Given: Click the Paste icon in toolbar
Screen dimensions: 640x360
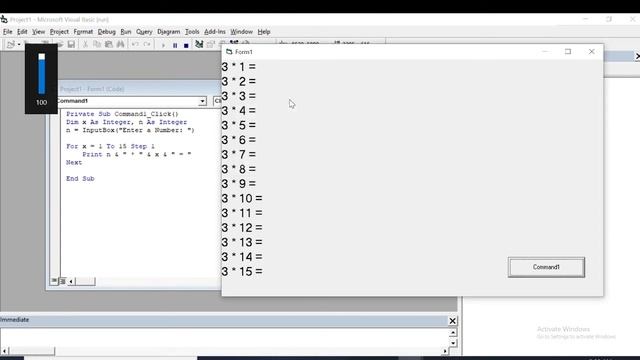Looking at the screenshot, I should point(109,44).
